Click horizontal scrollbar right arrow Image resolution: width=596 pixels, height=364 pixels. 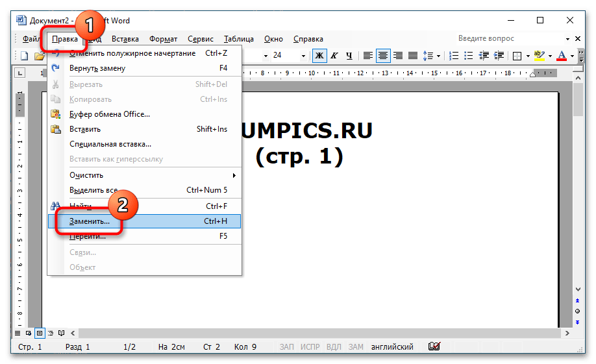pyautogui.click(x=567, y=334)
